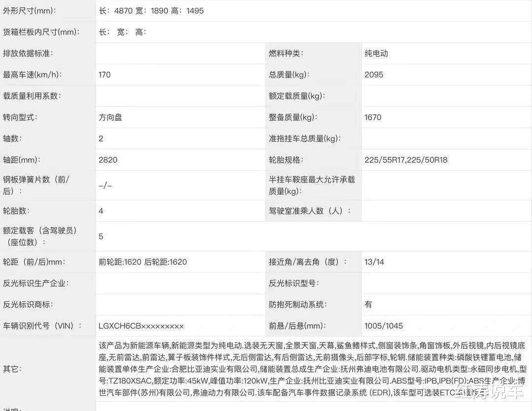Click the 额定载客(含驾驶员) label
Screen dimensions: 532x411
pyautogui.click(x=40, y=236)
